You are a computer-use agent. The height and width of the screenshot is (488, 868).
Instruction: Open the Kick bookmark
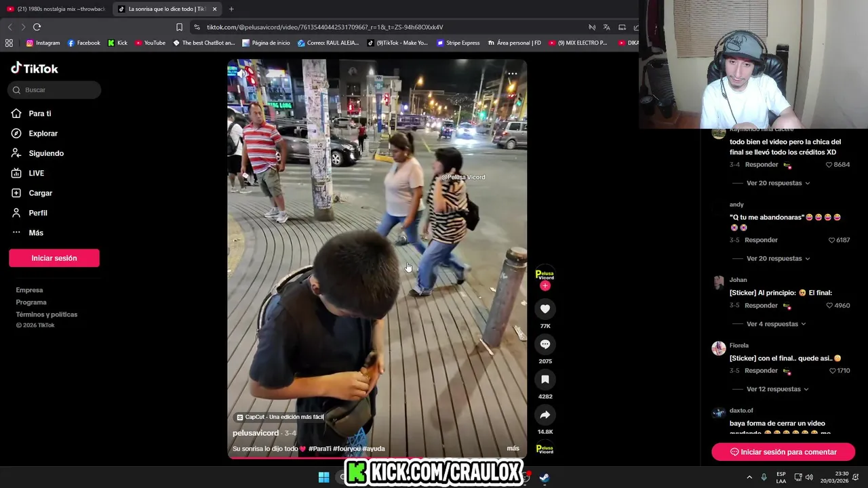(x=117, y=43)
